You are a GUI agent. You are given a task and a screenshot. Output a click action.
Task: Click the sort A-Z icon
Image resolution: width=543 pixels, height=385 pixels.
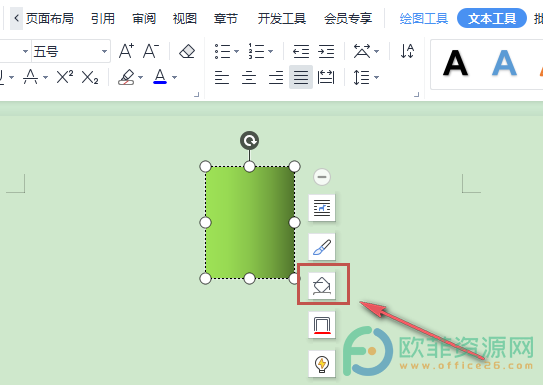(x=407, y=51)
